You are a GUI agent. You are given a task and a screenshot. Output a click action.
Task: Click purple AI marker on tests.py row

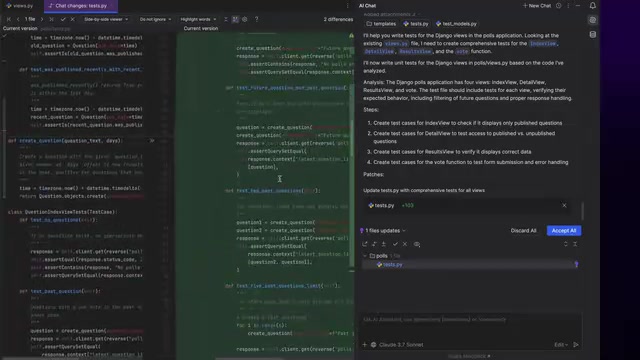[576, 264]
